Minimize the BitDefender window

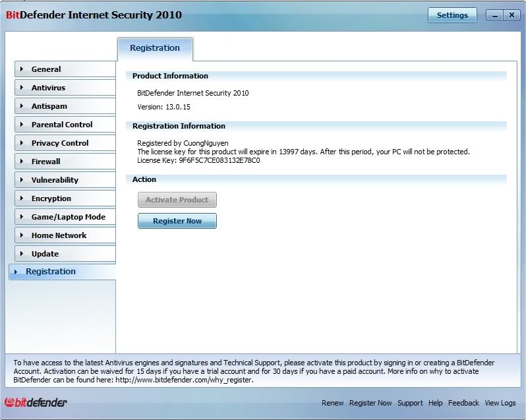(495, 15)
